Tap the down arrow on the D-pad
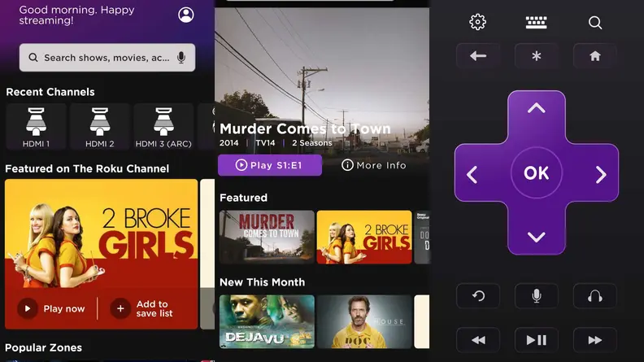This screenshot has height=362, width=644. click(537, 237)
